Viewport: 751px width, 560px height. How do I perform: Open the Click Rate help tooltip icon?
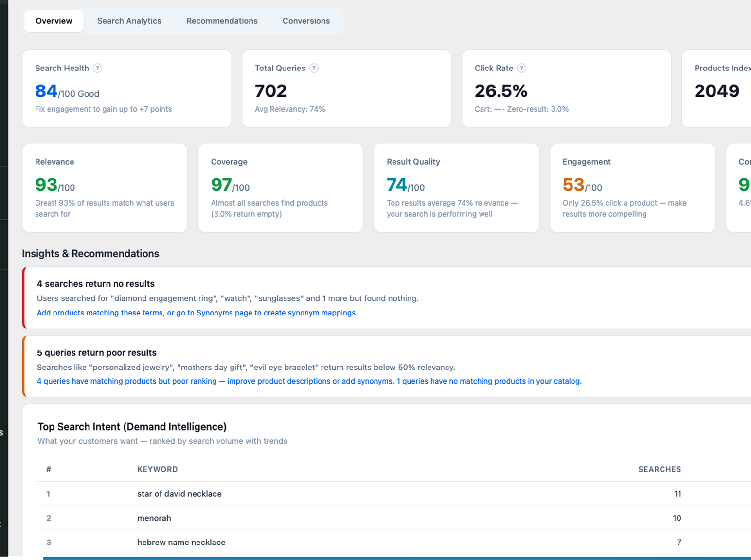tap(521, 68)
